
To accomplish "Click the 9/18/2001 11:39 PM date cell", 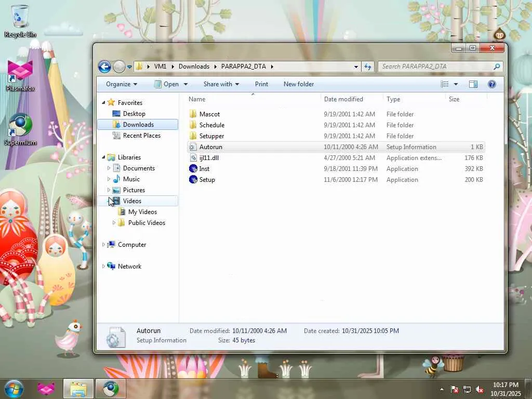I will (x=351, y=169).
